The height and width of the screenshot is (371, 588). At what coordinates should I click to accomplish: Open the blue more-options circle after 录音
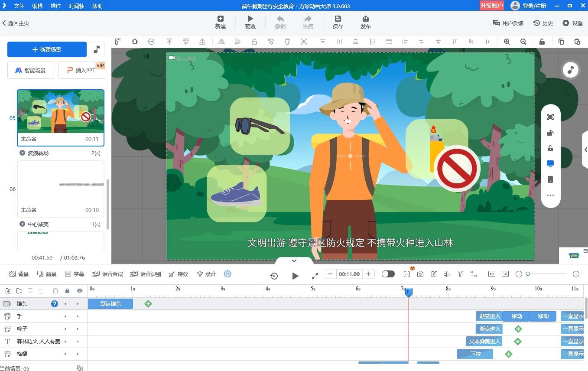pos(227,274)
